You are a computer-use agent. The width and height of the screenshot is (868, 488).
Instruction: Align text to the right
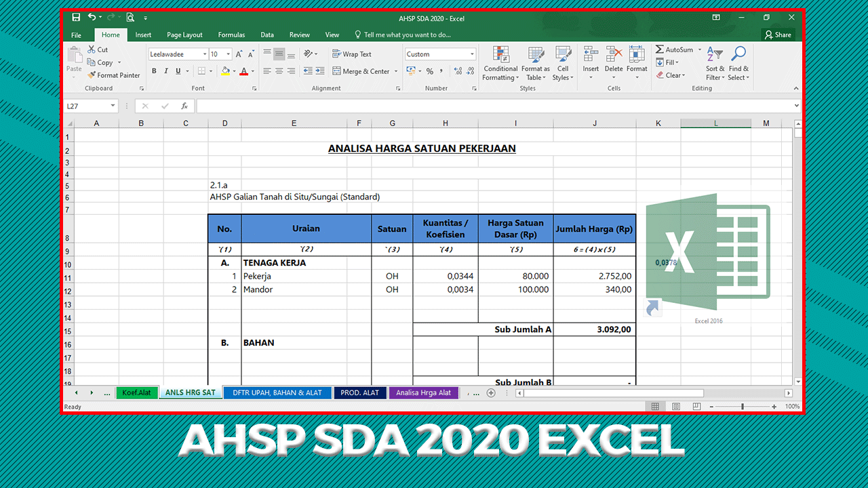pyautogui.click(x=291, y=71)
